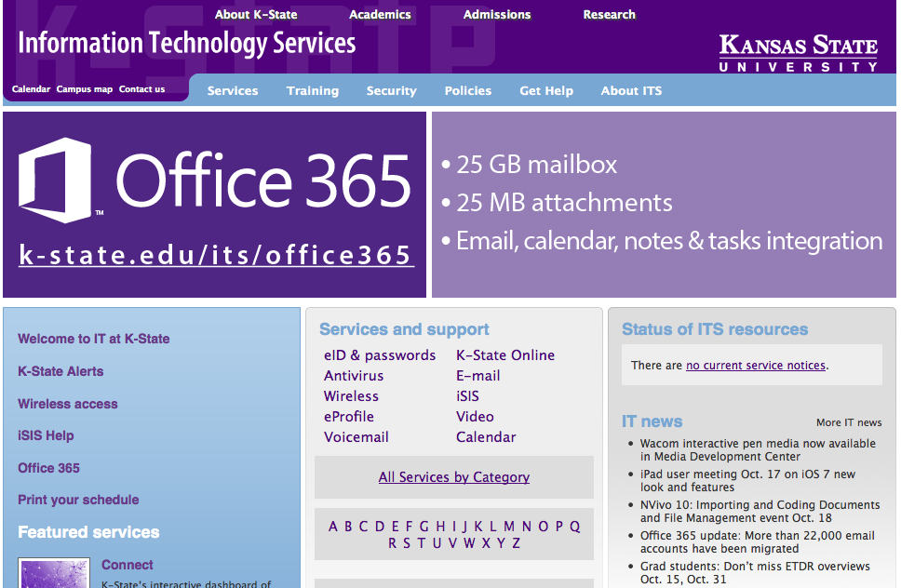Click the eID & passwords link

380,355
